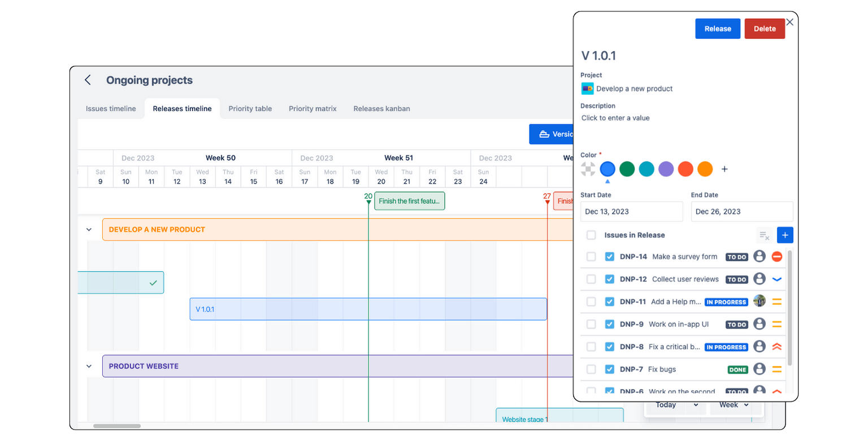Screen dimensions: 868x441
Task: Go back using the arrow beside Ongoing projects
Action: (88, 80)
